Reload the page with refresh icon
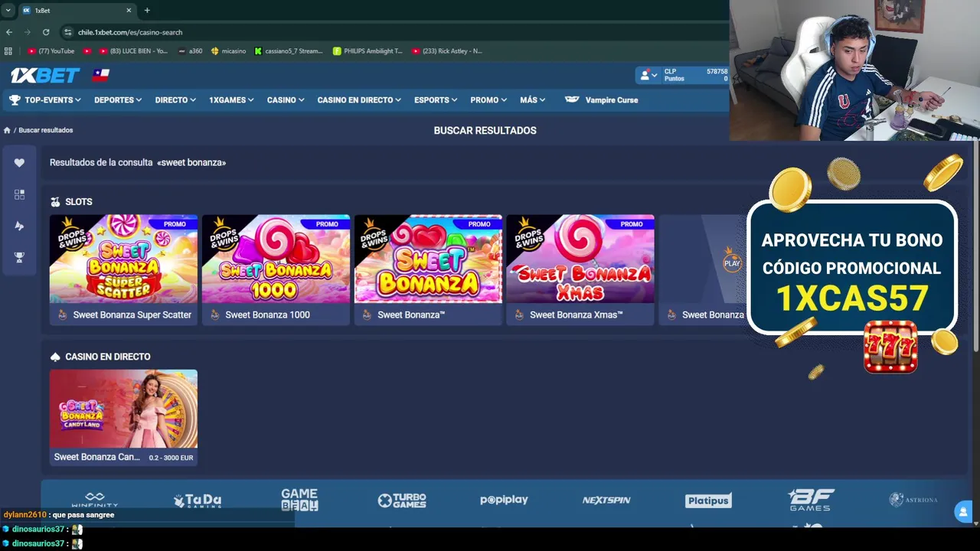Screen dimensions: 980x551 [x=46, y=32]
